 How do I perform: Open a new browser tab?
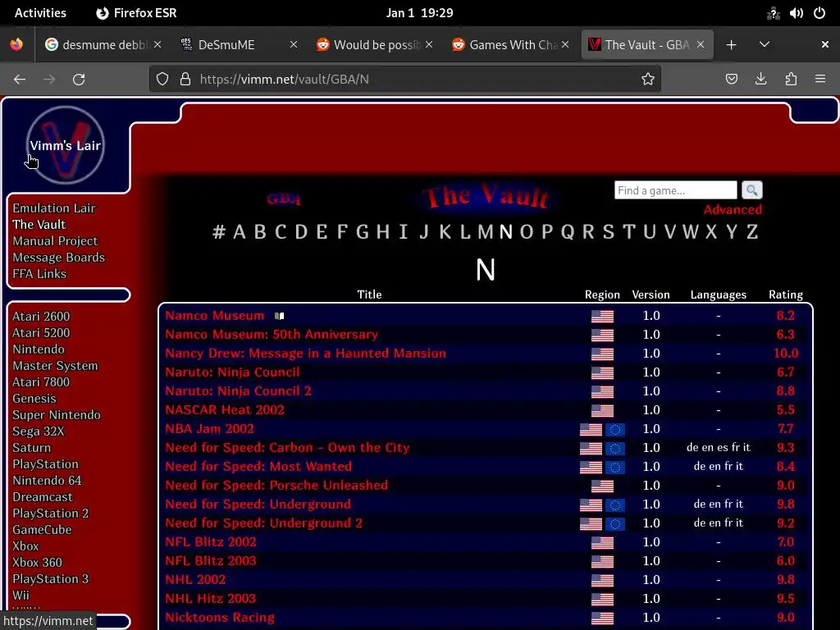click(731, 45)
